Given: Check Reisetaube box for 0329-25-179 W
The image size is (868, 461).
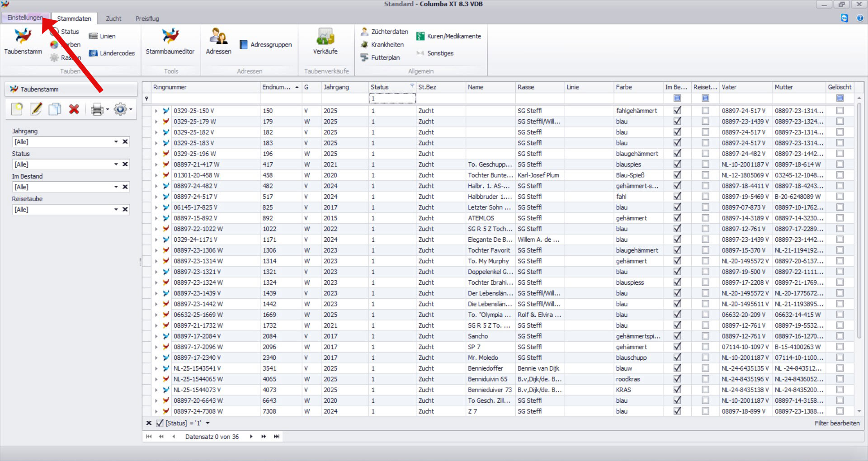Looking at the screenshot, I should pyautogui.click(x=705, y=122).
